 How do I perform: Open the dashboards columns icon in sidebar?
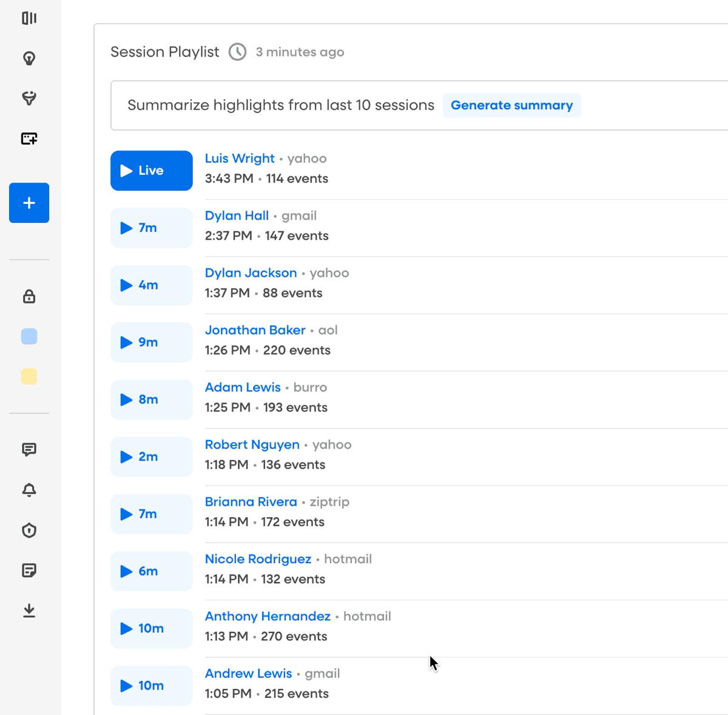click(x=29, y=18)
